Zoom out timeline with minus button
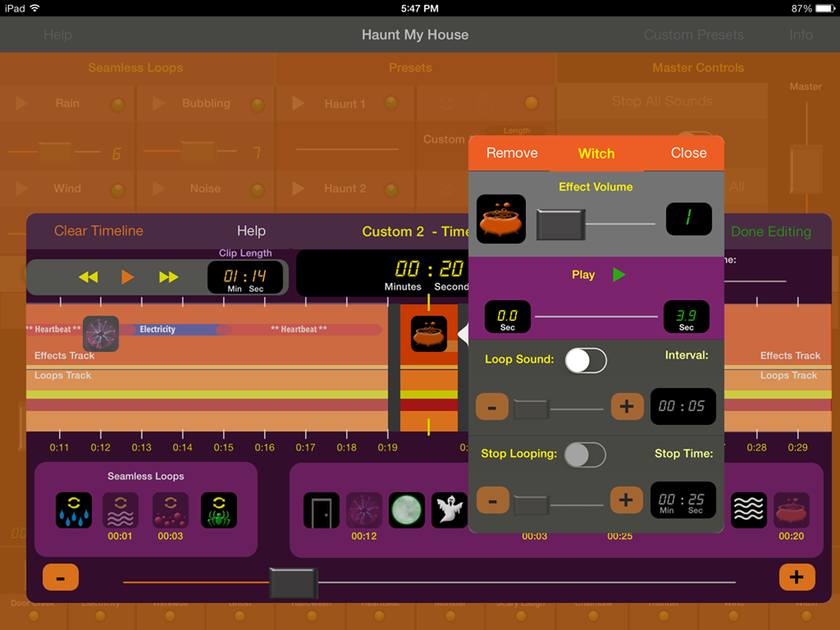 pyautogui.click(x=60, y=577)
